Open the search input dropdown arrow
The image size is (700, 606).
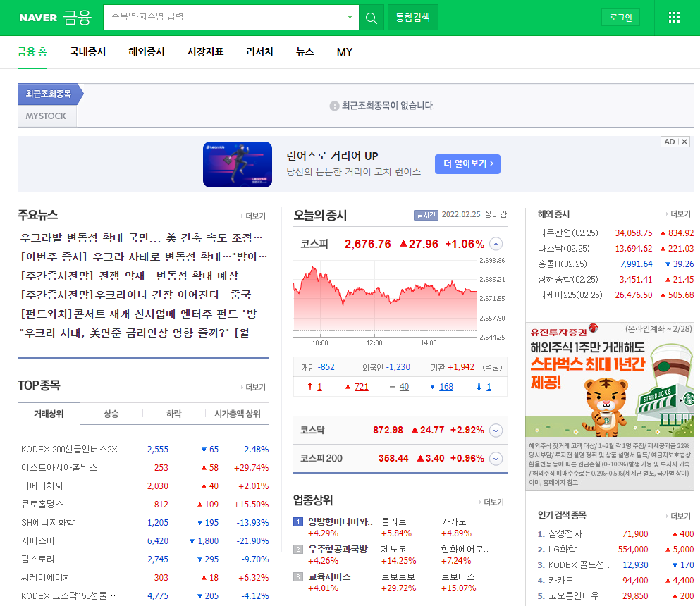[350, 18]
